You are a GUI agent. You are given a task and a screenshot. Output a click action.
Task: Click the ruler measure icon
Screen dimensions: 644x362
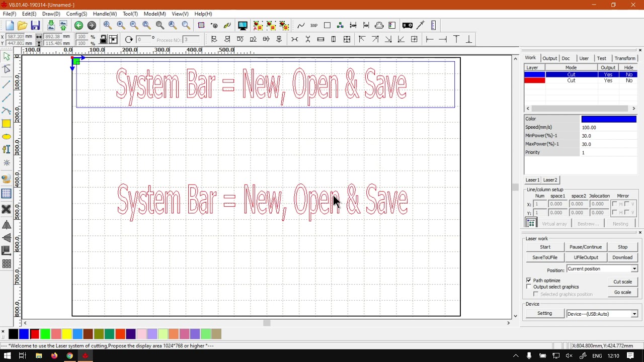[x=434, y=26]
